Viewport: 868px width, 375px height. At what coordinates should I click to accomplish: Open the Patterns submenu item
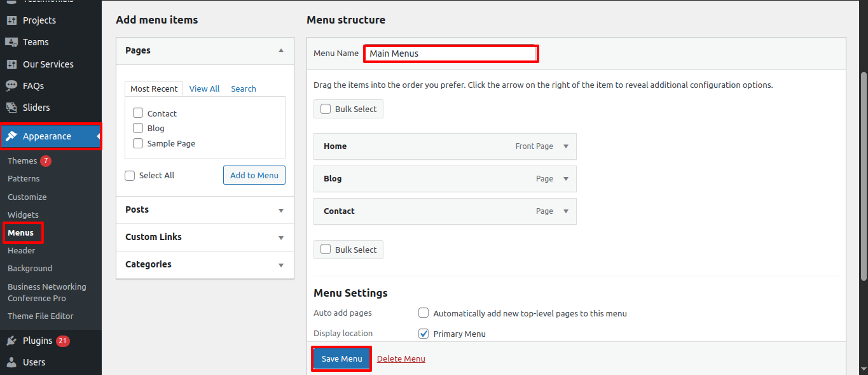[24, 178]
